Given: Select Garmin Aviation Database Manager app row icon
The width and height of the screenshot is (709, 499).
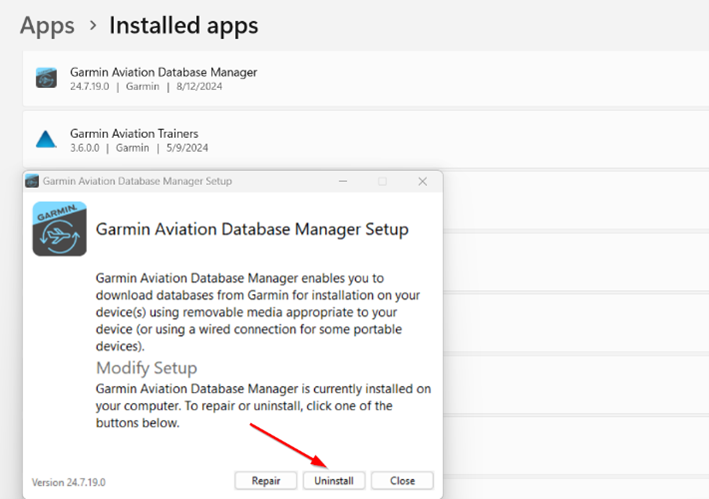Looking at the screenshot, I should click(x=46, y=78).
